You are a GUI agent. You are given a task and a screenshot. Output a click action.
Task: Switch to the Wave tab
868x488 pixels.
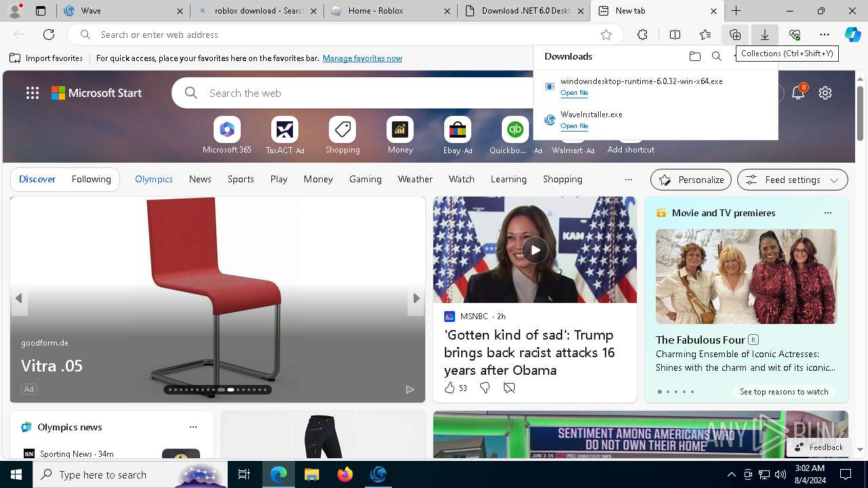(122, 11)
